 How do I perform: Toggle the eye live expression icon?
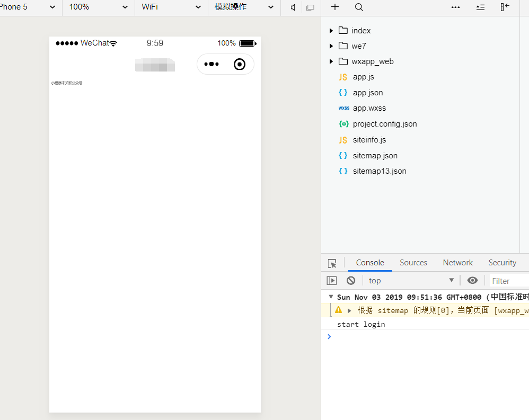pos(472,281)
